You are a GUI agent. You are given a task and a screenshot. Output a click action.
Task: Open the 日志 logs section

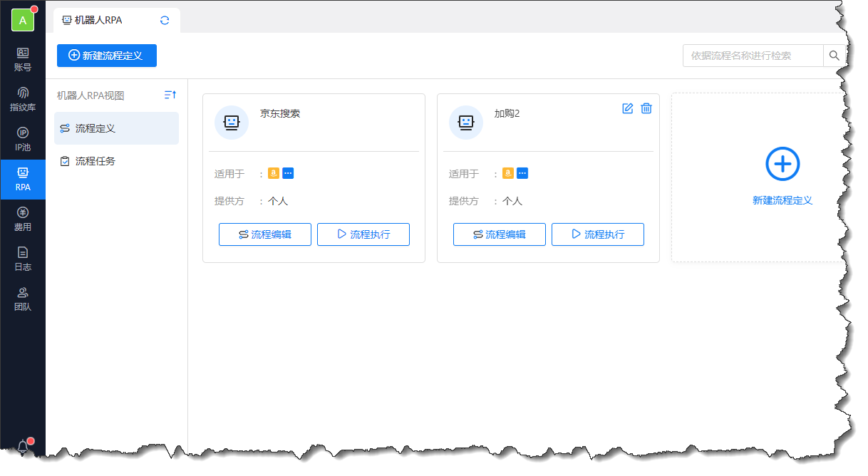point(23,259)
